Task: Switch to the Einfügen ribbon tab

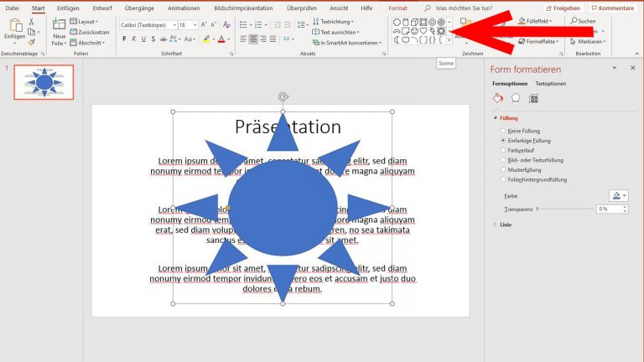Action: [68, 8]
